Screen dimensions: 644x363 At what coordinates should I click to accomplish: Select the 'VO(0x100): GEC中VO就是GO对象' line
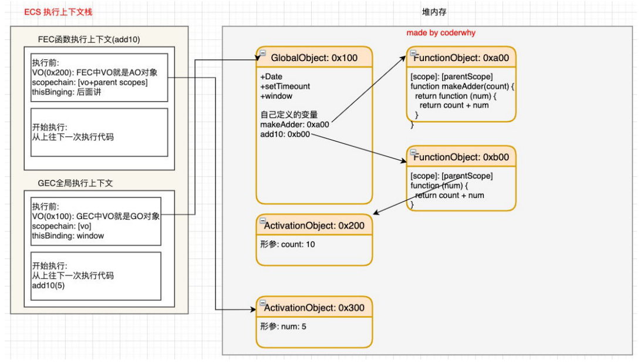click(96, 216)
